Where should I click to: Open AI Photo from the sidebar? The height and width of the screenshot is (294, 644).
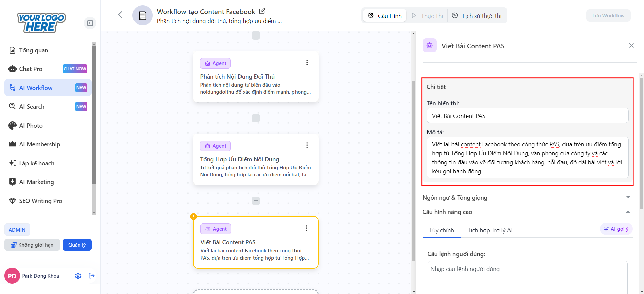pyautogui.click(x=31, y=126)
